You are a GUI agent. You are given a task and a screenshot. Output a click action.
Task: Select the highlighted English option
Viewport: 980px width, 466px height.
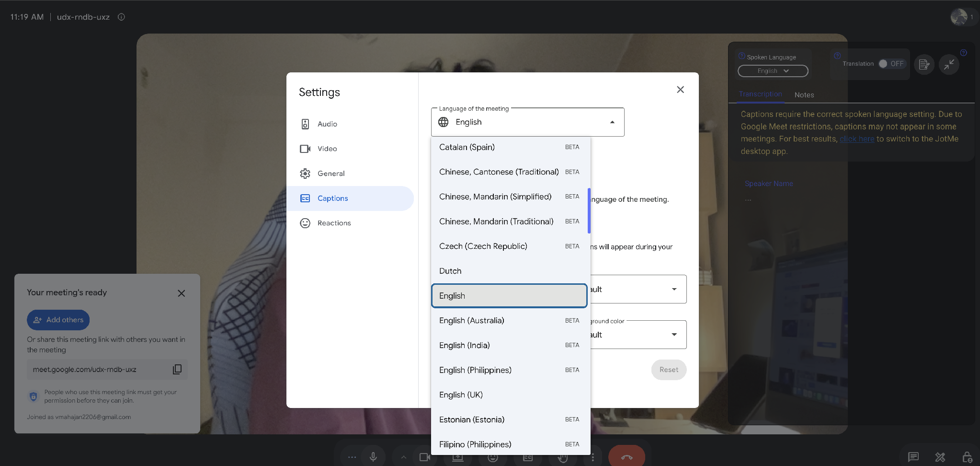click(509, 296)
